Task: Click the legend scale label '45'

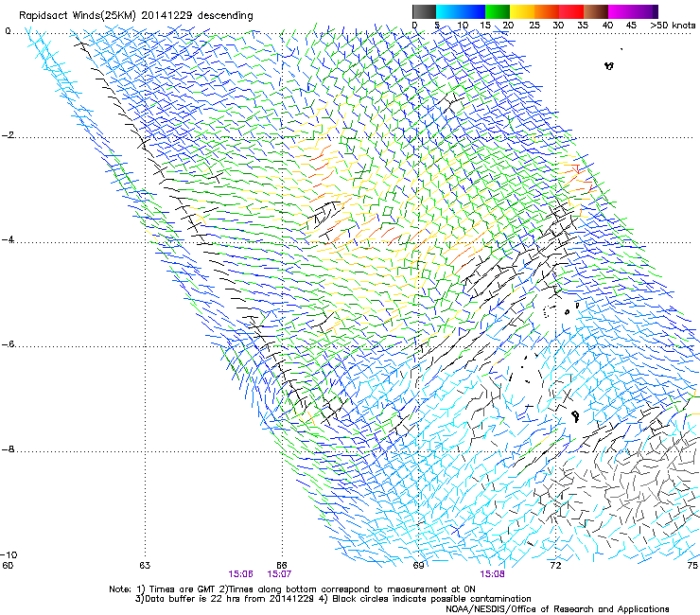Action: tap(631, 26)
